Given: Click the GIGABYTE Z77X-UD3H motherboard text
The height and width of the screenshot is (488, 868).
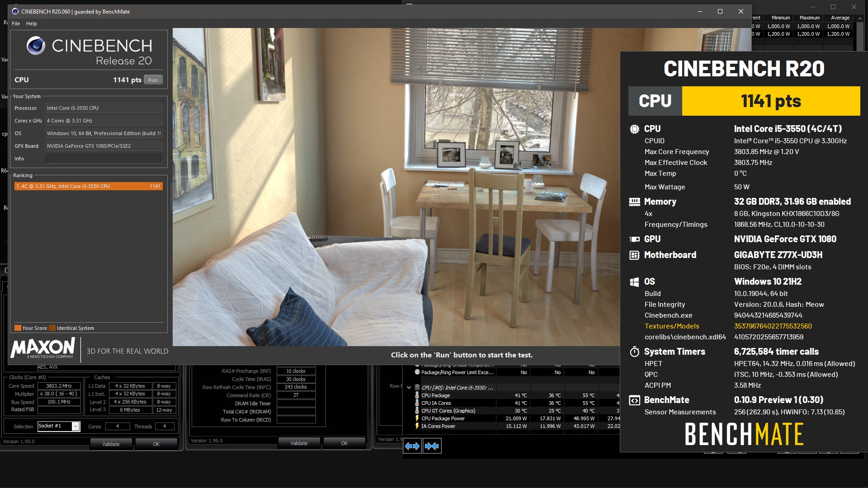Looking at the screenshot, I should tap(778, 255).
